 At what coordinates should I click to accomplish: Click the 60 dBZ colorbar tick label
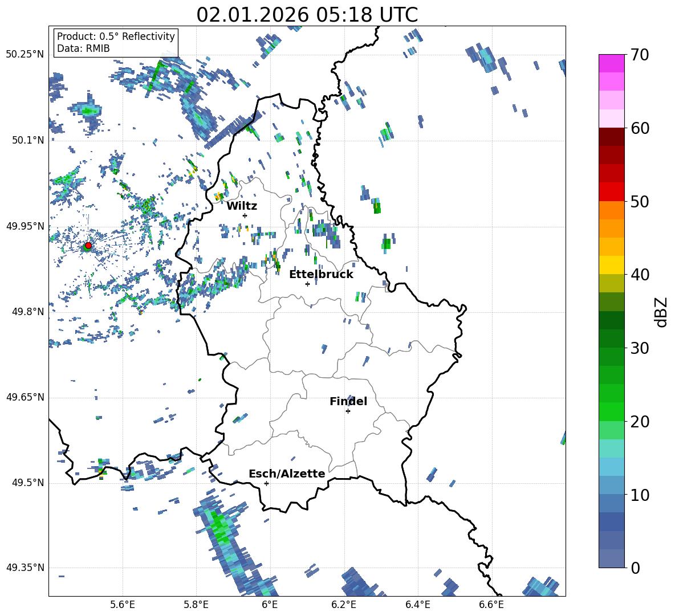(x=639, y=128)
